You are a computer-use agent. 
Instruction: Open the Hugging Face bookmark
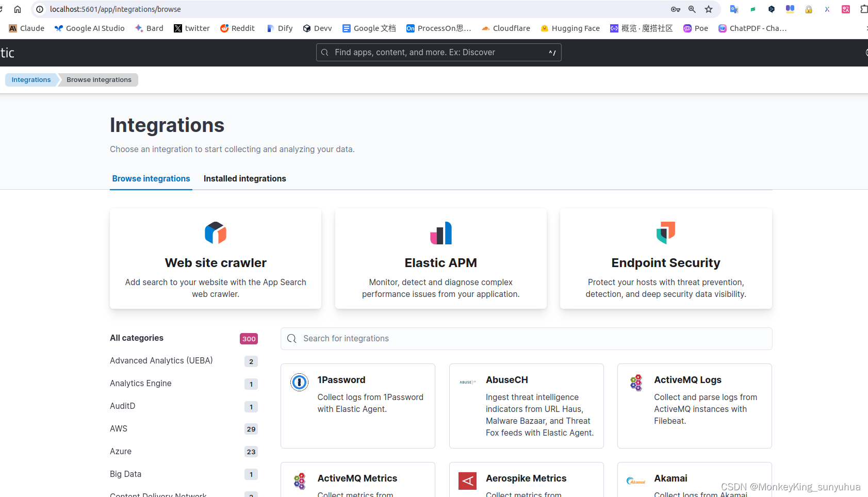[x=570, y=28]
